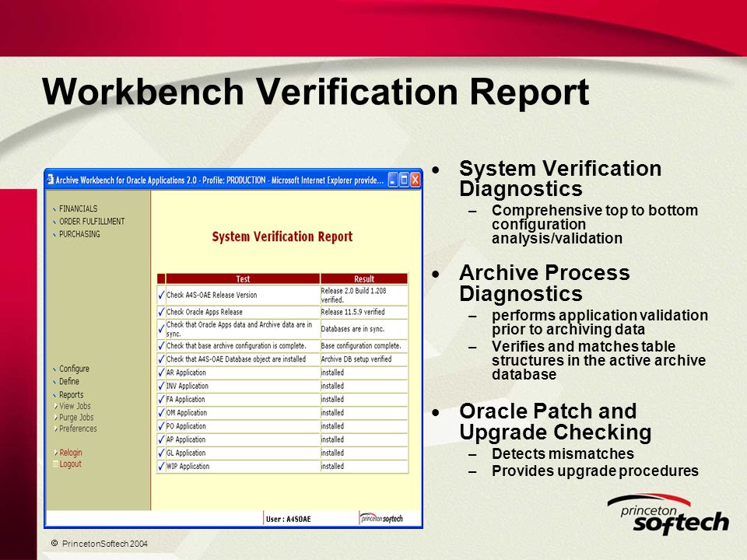Click checkmark beside OM Application

pyautogui.click(x=161, y=413)
